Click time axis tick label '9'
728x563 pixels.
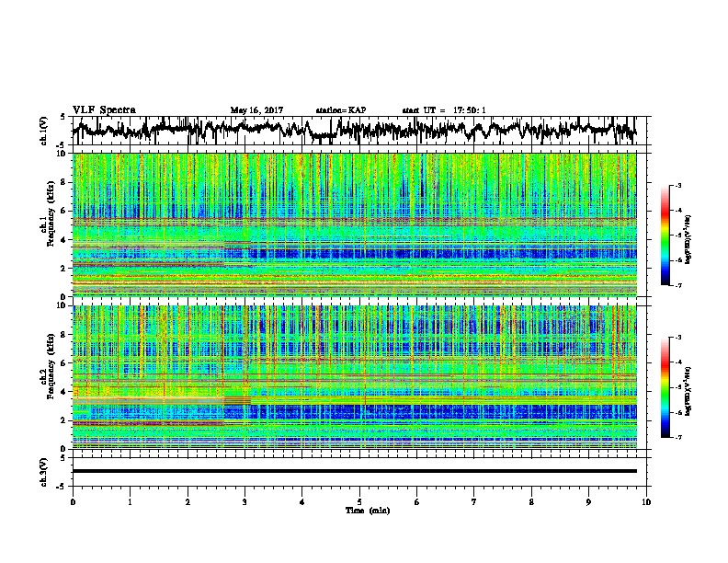[588, 502]
